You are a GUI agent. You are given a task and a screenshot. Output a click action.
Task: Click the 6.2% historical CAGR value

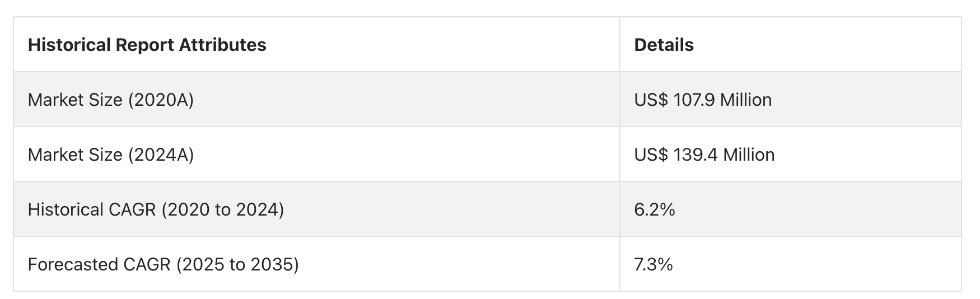pyautogui.click(x=655, y=209)
